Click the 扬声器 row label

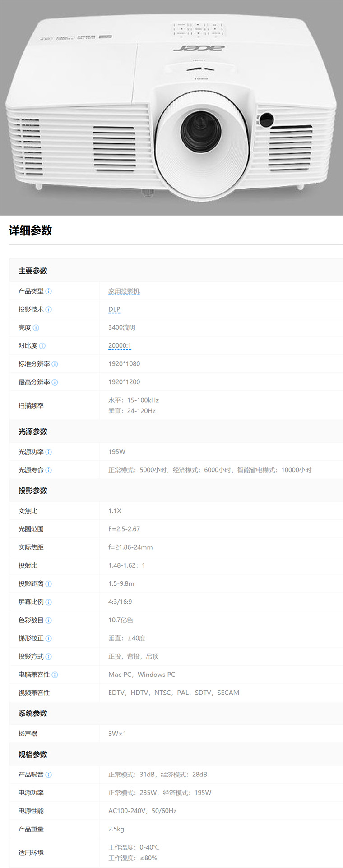[28, 734]
